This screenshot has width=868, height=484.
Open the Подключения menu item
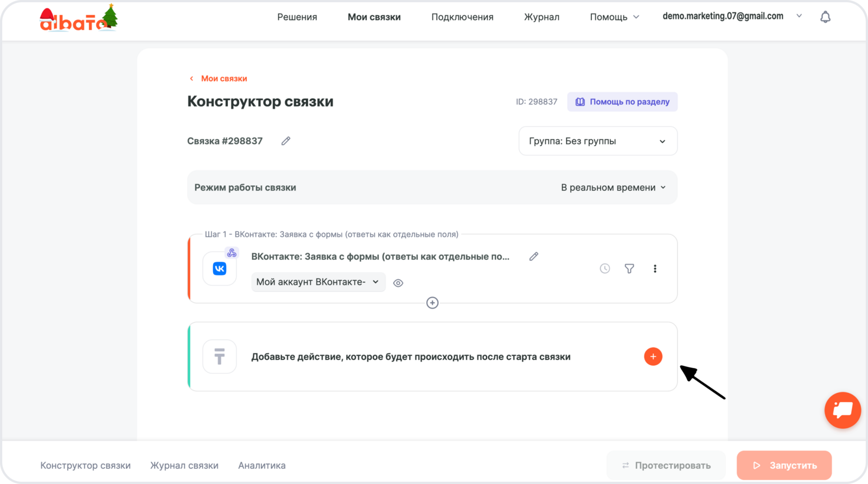(462, 17)
